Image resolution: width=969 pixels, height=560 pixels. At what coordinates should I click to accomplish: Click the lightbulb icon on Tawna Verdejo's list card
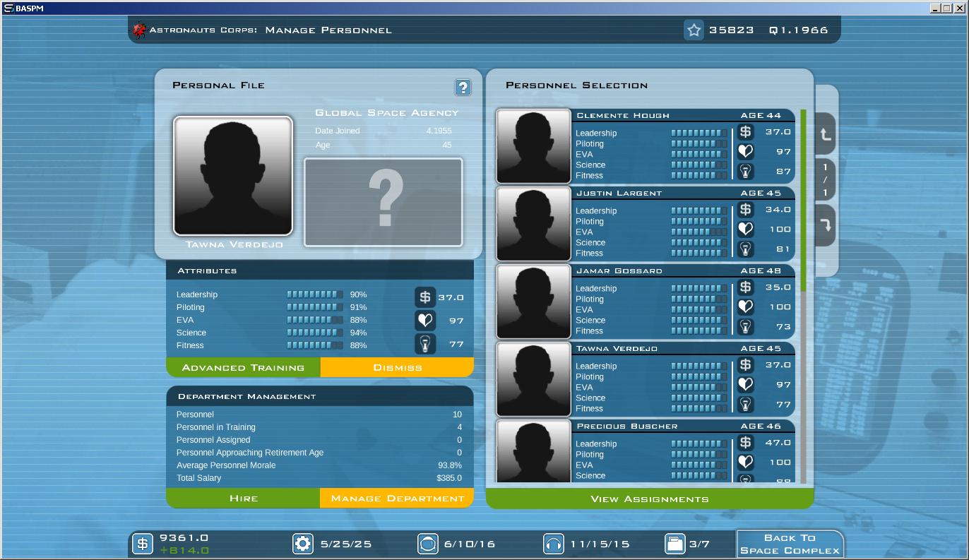(x=745, y=404)
